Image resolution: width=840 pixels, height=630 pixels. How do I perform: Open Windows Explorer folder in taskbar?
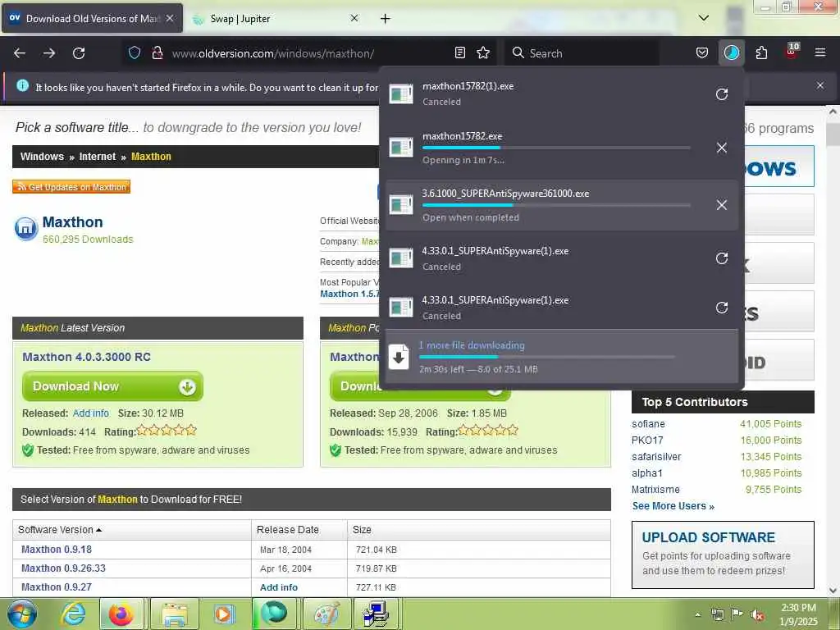pos(175,614)
